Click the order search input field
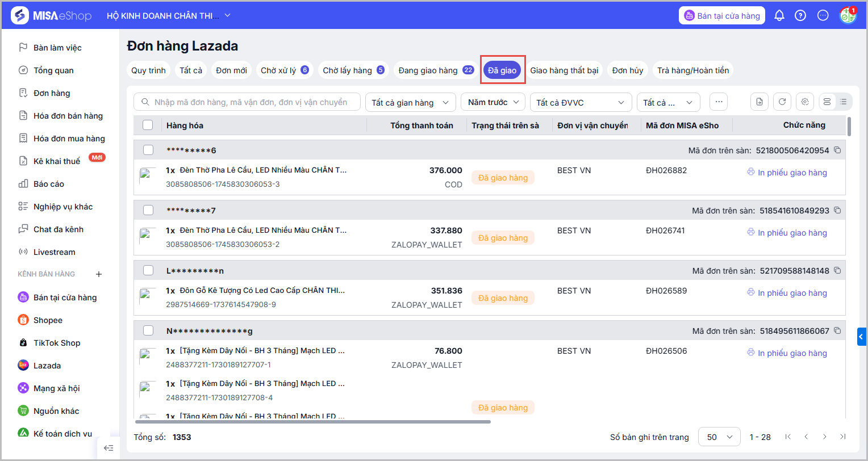 (250, 102)
